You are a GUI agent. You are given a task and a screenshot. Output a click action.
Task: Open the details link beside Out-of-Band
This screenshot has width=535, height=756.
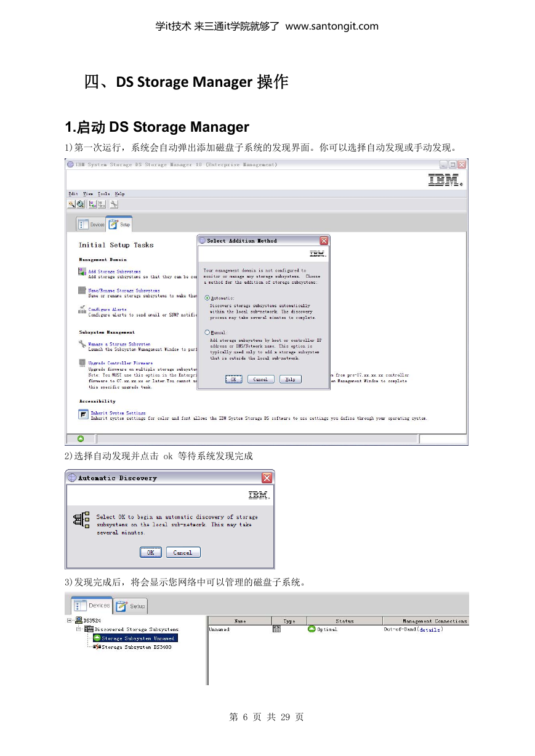pyautogui.click(x=430, y=629)
